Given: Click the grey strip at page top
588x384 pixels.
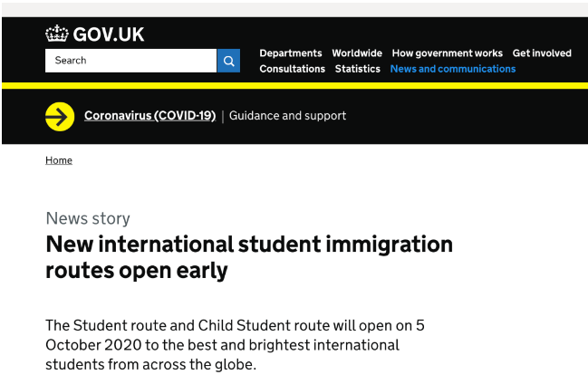Looking at the screenshot, I should [x=294, y=9].
